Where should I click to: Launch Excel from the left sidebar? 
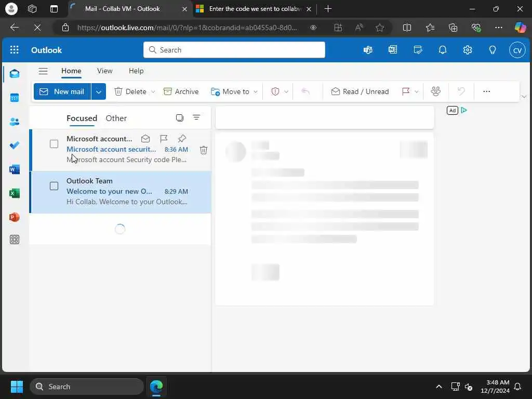[x=15, y=193]
